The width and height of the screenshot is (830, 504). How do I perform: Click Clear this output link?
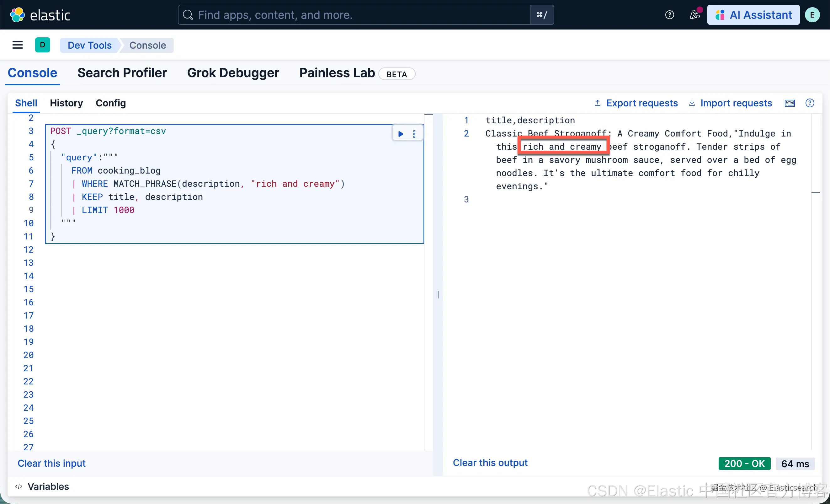490,463
